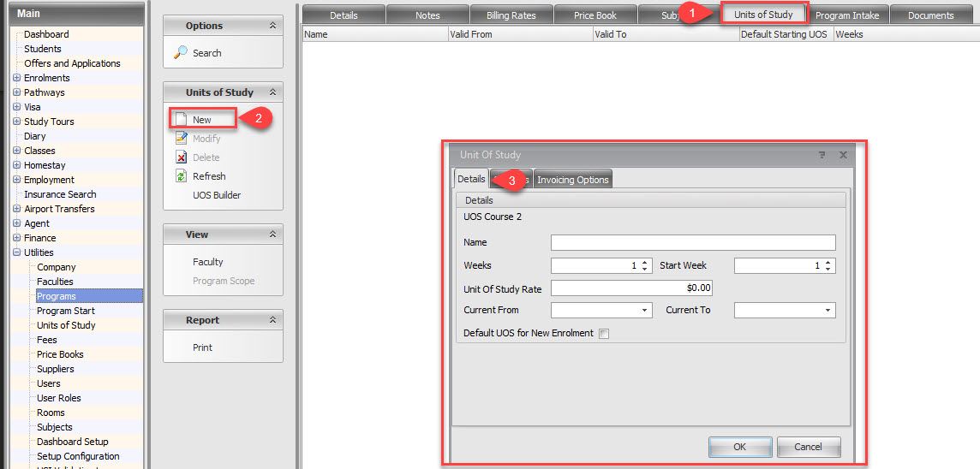Click the dialog help question mark icon
The height and width of the screenshot is (469, 980).
[x=822, y=155]
